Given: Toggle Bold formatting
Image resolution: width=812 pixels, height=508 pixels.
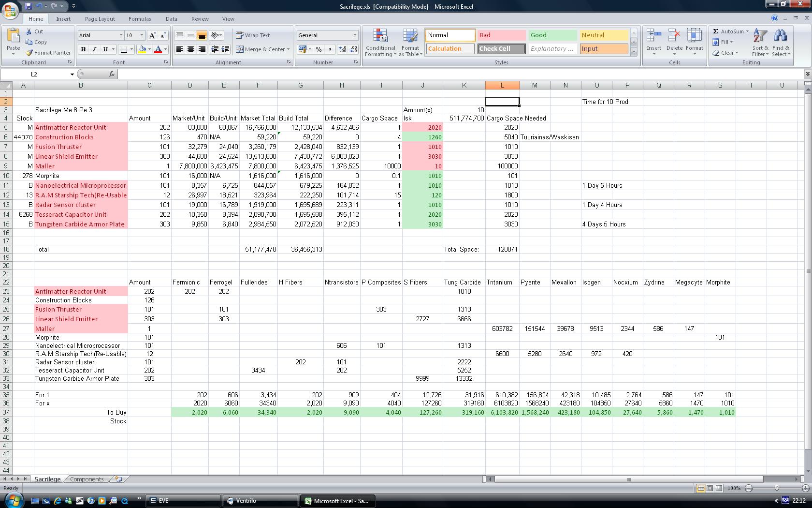Looking at the screenshot, I should point(83,49).
